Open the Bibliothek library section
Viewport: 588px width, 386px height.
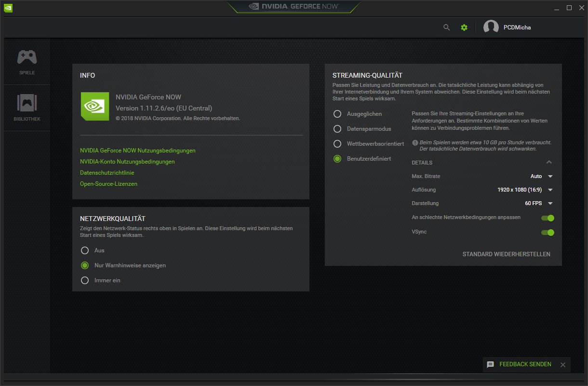tap(27, 108)
